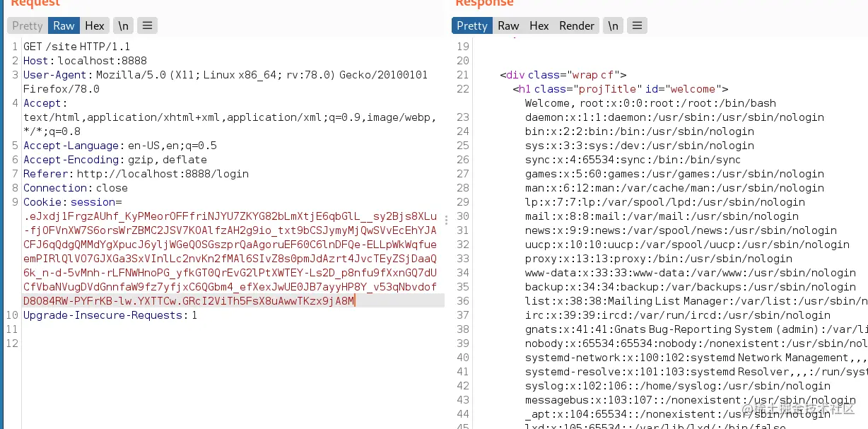Click the h1 class="projTitle" response line
This screenshot has width=868, height=429.
621,89
